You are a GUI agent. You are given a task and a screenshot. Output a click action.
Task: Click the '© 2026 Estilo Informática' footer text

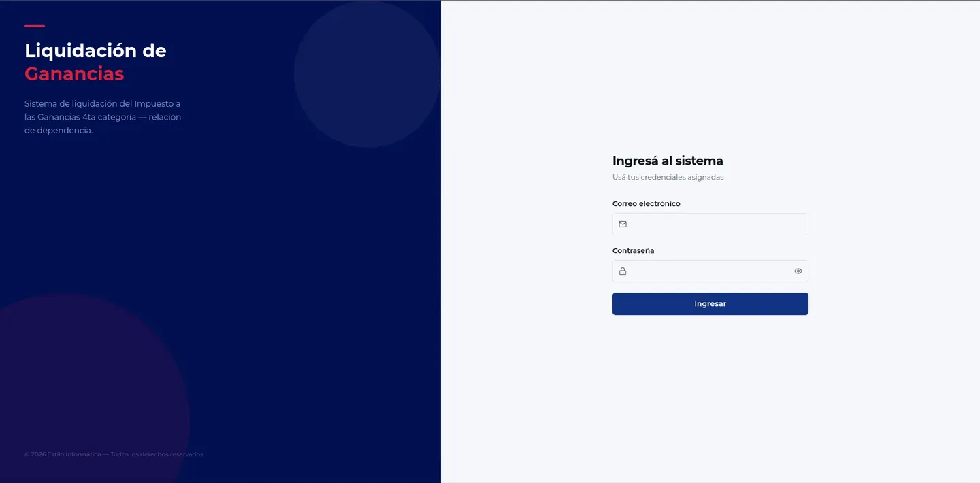click(x=114, y=454)
